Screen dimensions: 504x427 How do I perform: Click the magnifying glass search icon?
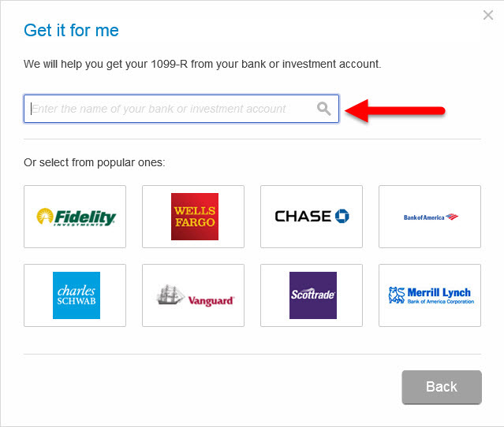click(x=323, y=109)
